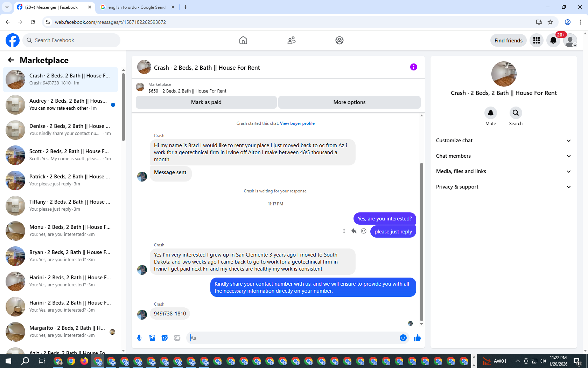Go back using Marketplace back arrow
Image resolution: width=588 pixels, height=368 pixels.
(x=11, y=60)
